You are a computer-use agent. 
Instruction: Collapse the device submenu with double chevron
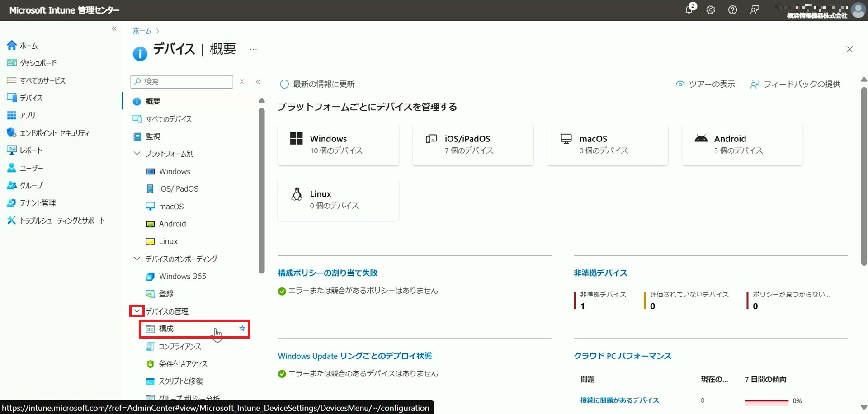[x=259, y=82]
